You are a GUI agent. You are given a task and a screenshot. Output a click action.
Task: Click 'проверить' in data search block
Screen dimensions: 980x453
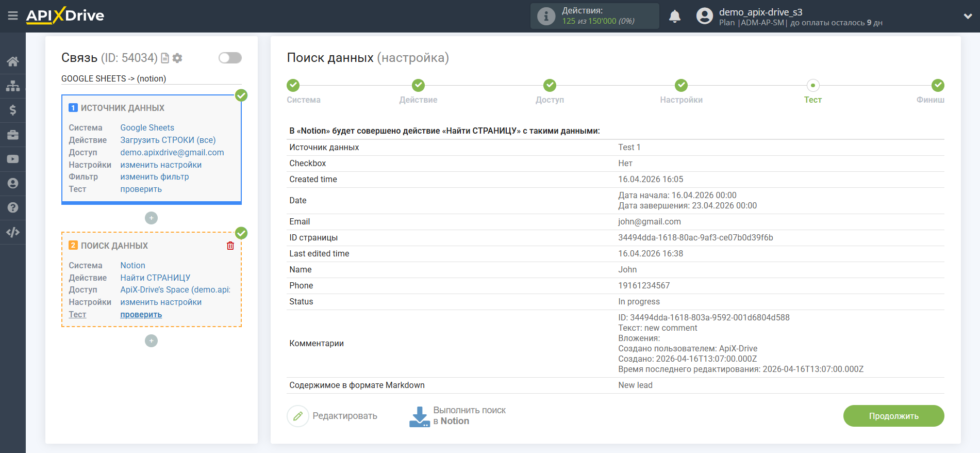click(141, 314)
